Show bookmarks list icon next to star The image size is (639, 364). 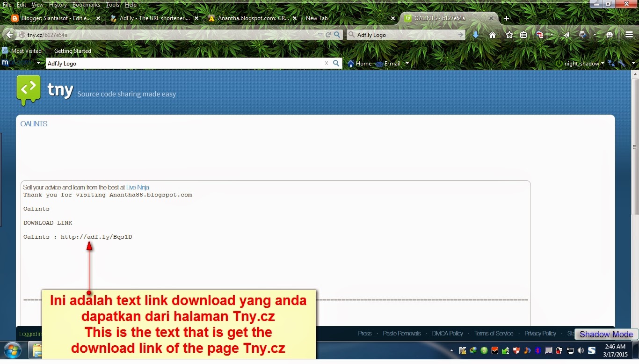click(x=523, y=35)
